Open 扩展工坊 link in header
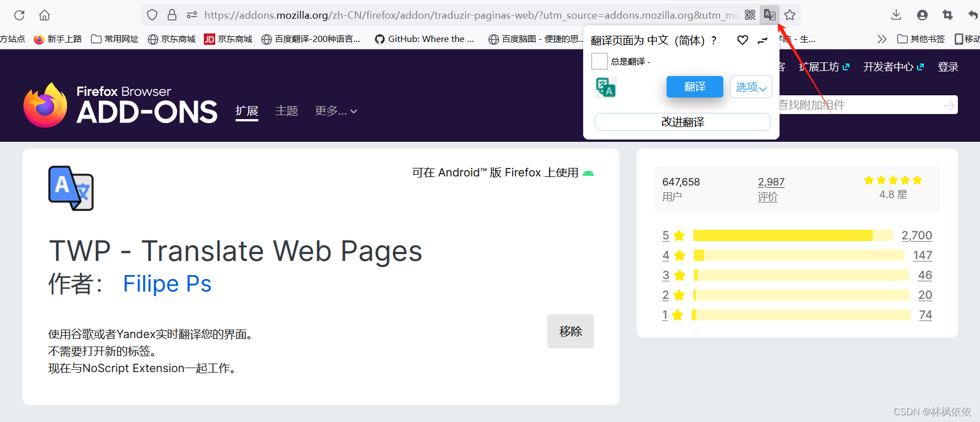 tap(824, 67)
